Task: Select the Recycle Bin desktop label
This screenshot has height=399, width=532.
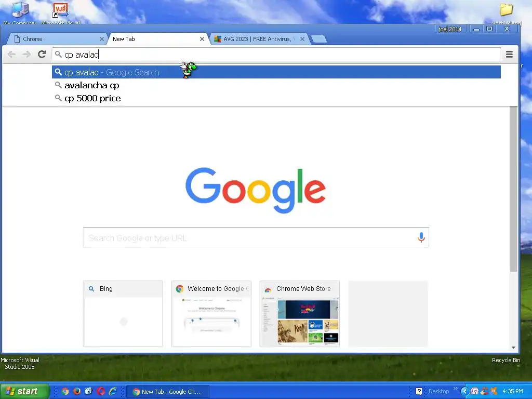Action: [x=506, y=360]
